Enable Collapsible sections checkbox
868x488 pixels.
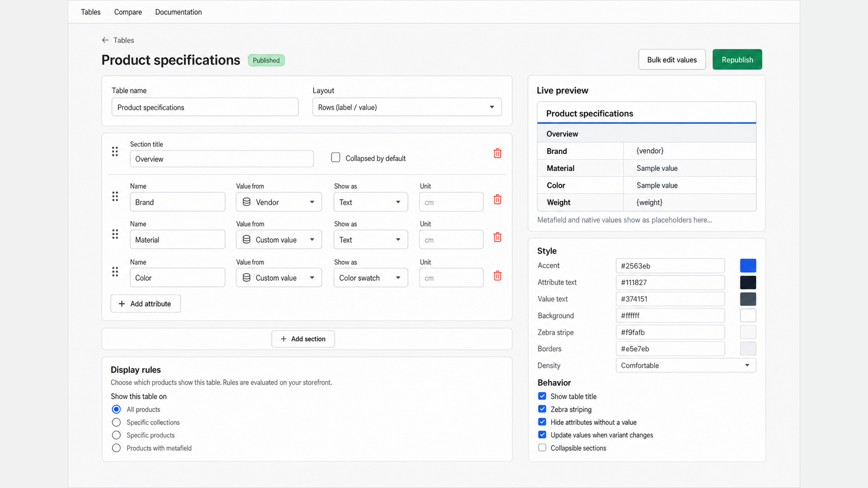542,448
